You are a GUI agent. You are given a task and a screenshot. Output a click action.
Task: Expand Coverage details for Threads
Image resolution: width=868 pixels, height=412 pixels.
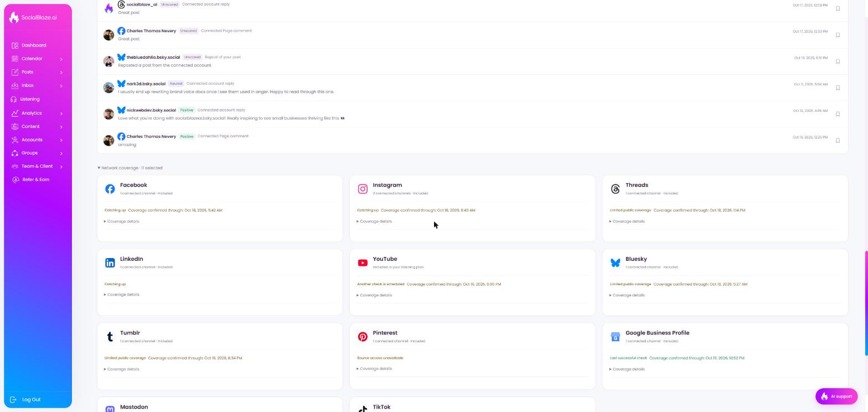click(x=627, y=222)
